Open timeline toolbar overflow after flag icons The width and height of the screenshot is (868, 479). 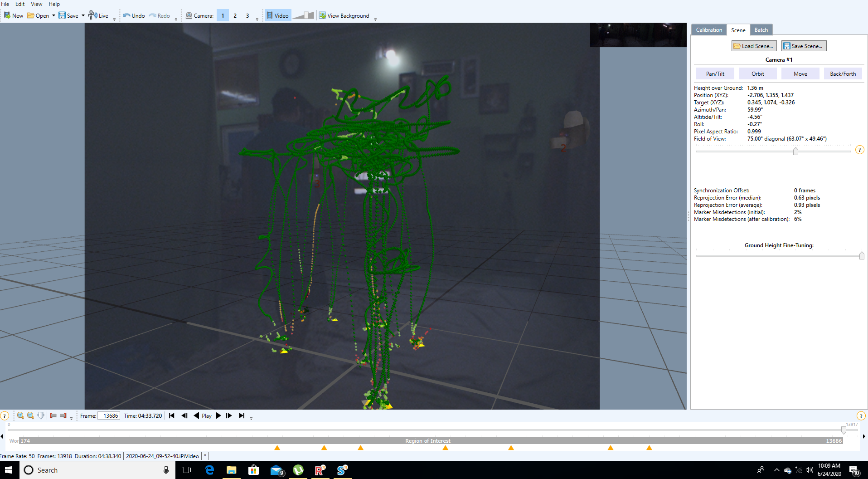[71, 419]
